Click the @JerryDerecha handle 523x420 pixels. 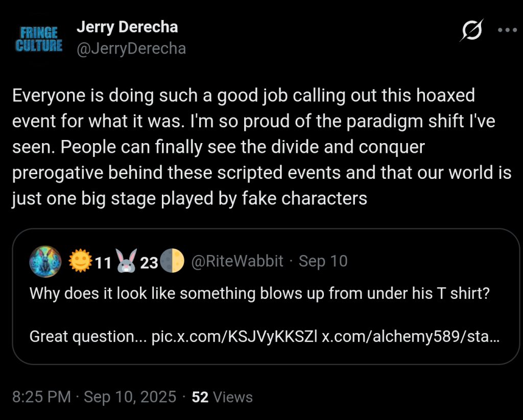(x=131, y=49)
